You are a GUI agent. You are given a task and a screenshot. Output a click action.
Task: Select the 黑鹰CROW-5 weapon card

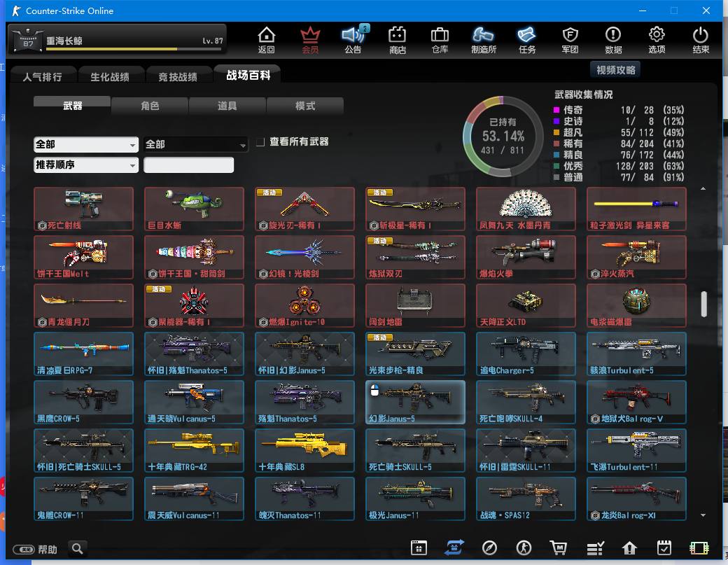coord(83,402)
